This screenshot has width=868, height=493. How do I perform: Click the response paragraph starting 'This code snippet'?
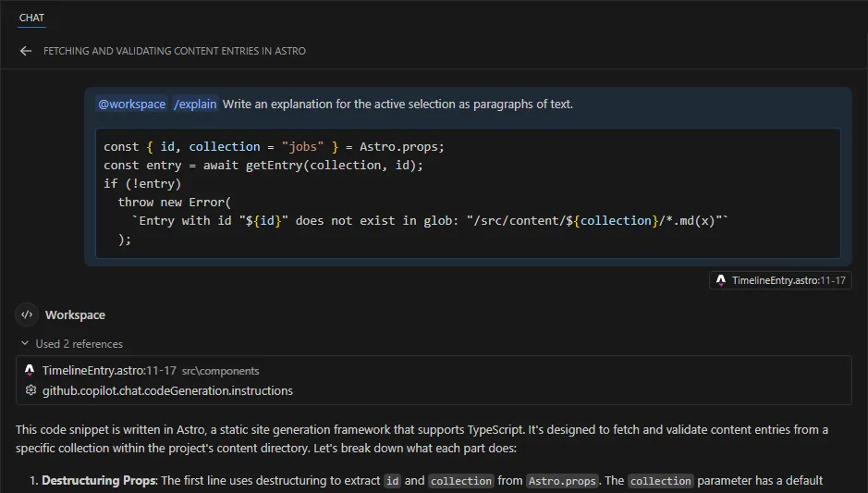click(422, 438)
